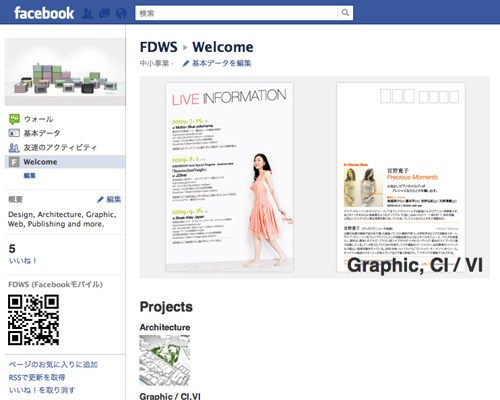Click the いいね！ likes count link
This screenshot has height=400, width=500.
(x=22, y=261)
